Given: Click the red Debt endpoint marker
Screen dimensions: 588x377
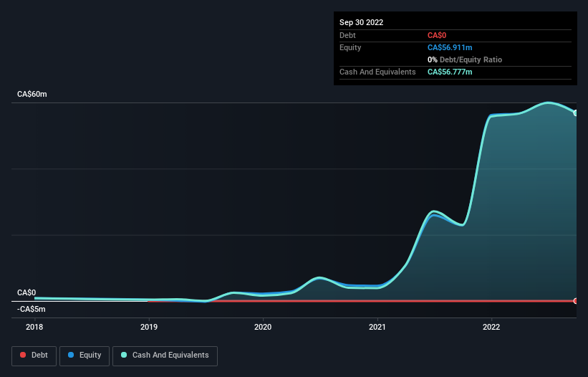Looking at the screenshot, I should click(576, 301).
